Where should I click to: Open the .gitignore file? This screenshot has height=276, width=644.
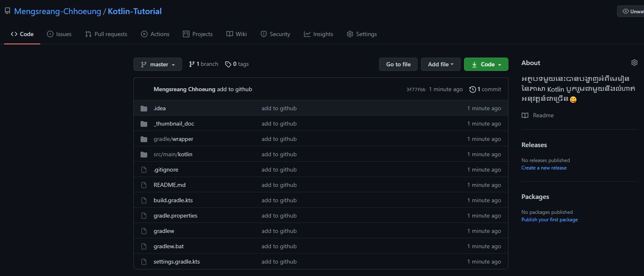point(166,169)
